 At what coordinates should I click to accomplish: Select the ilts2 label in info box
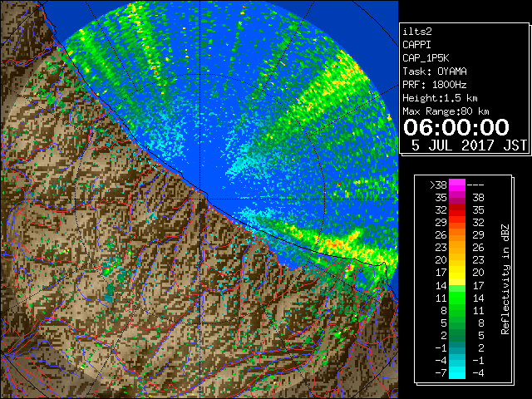pyautogui.click(x=417, y=32)
